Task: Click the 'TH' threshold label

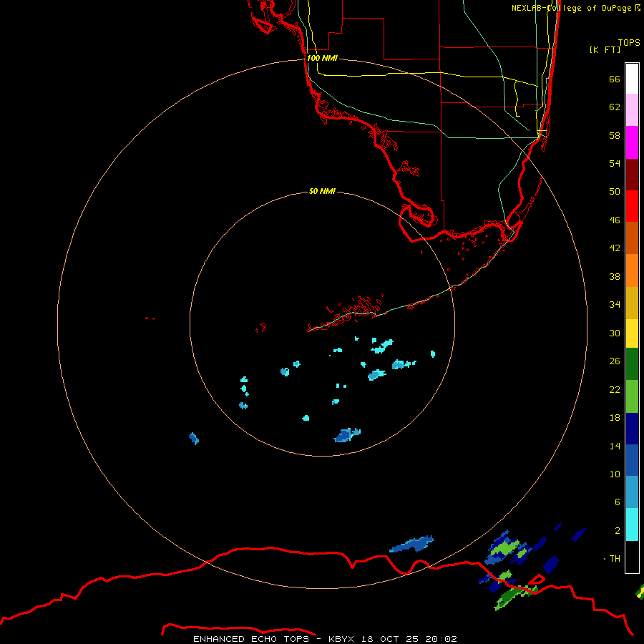Action: point(615,559)
